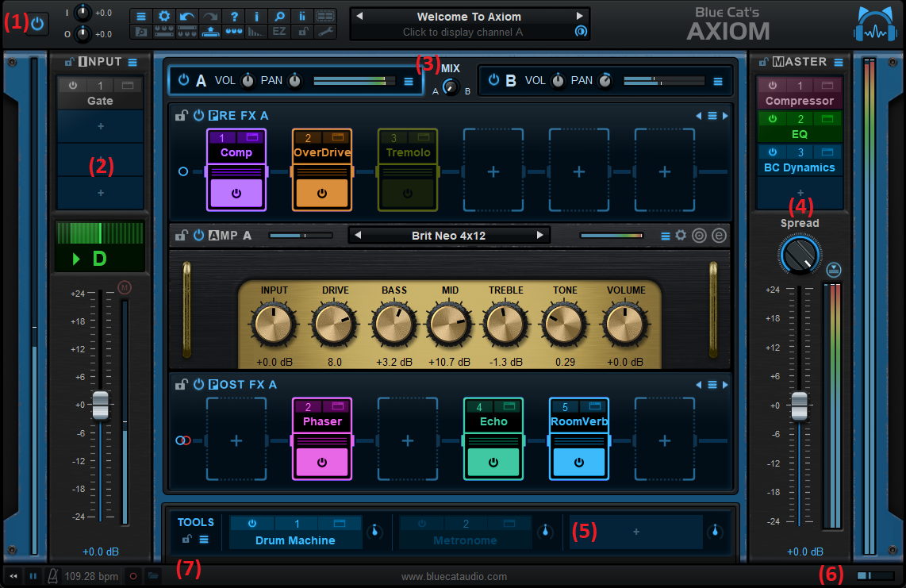Toggle the input mute M button
Viewport: 906px width, 588px height.
tap(125, 287)
